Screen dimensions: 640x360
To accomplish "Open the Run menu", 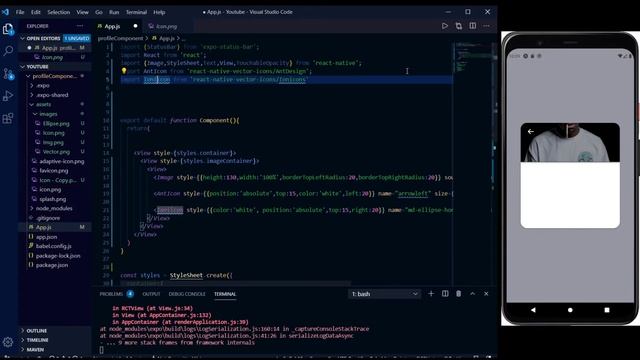I will [114, 12].
